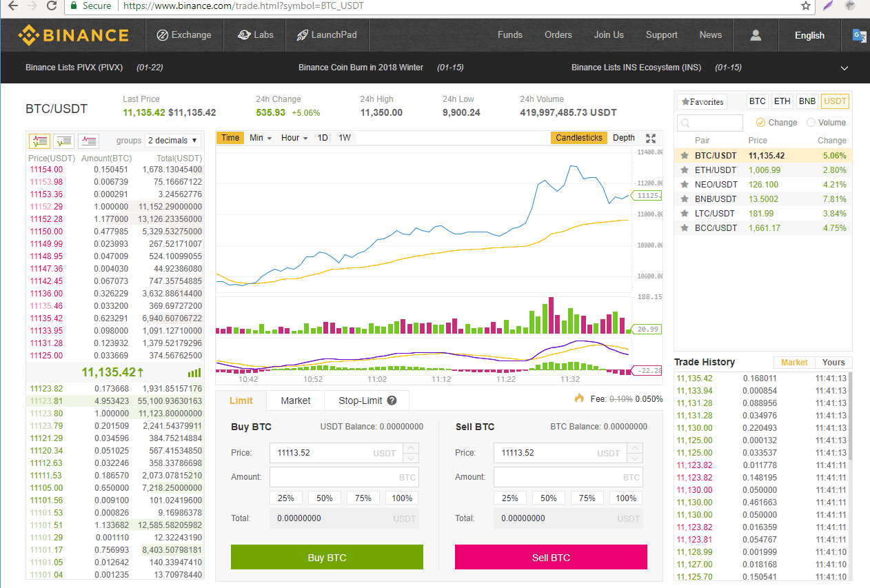
Task: Open the Funds menu
Action: [x=510, y=35]
